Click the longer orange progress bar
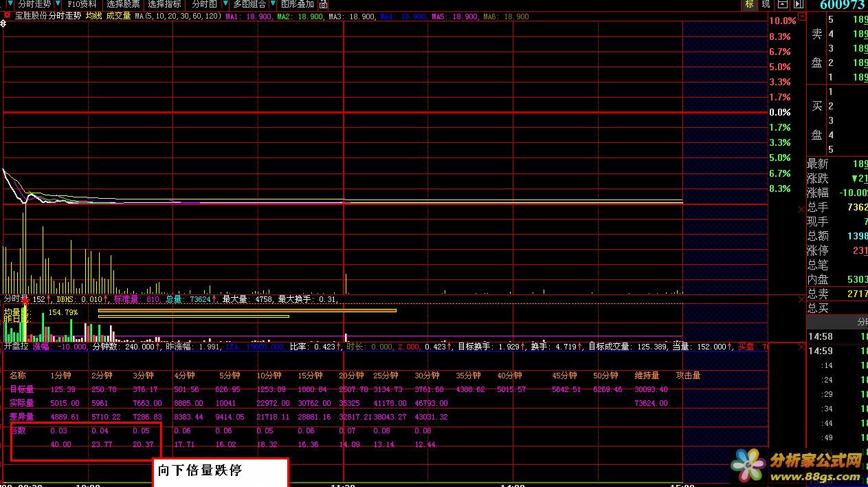The image size is (868, 487). pyautogui.click(x=247, y=311)
